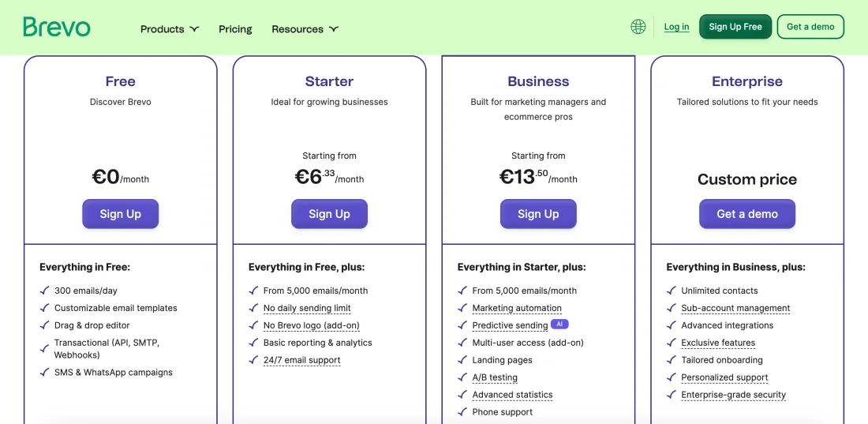The height and width of the screenshot is (424, 868).
Task: Expand the Products dropdown menu
Action: pos(170,29)
